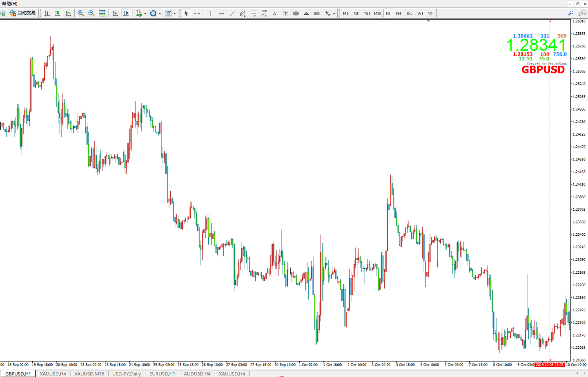This screenshot has height=377, width=588.
Task: Select the crosshair tool
Action: point(197,13)
